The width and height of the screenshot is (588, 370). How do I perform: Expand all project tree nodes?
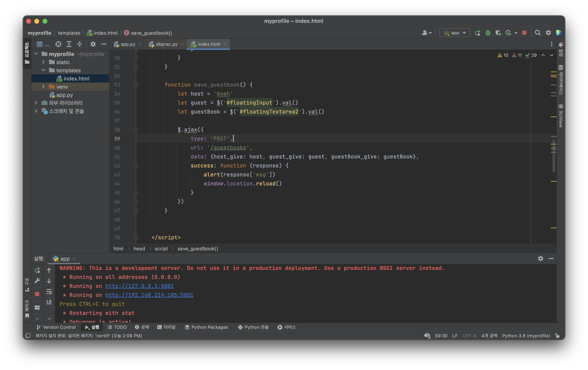coord(69,44)
